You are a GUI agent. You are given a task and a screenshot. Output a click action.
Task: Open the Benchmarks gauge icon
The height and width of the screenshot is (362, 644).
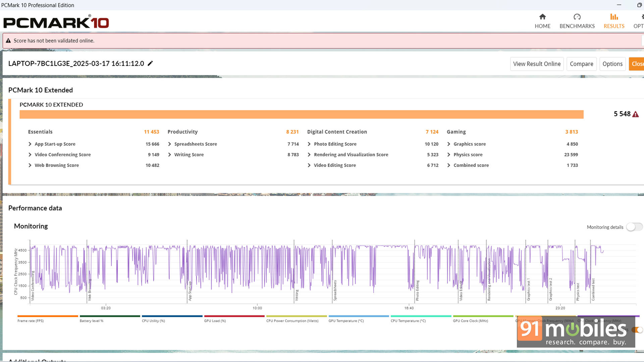(577, 17)
